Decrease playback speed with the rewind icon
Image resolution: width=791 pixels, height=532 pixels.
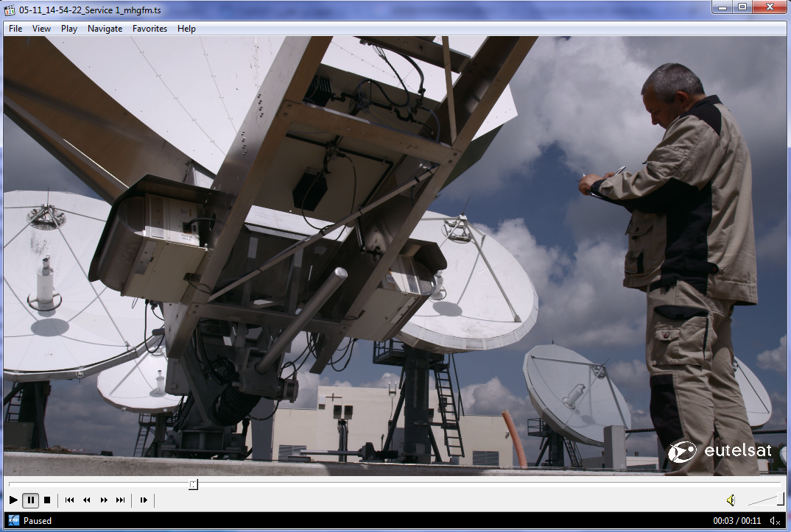86,500
